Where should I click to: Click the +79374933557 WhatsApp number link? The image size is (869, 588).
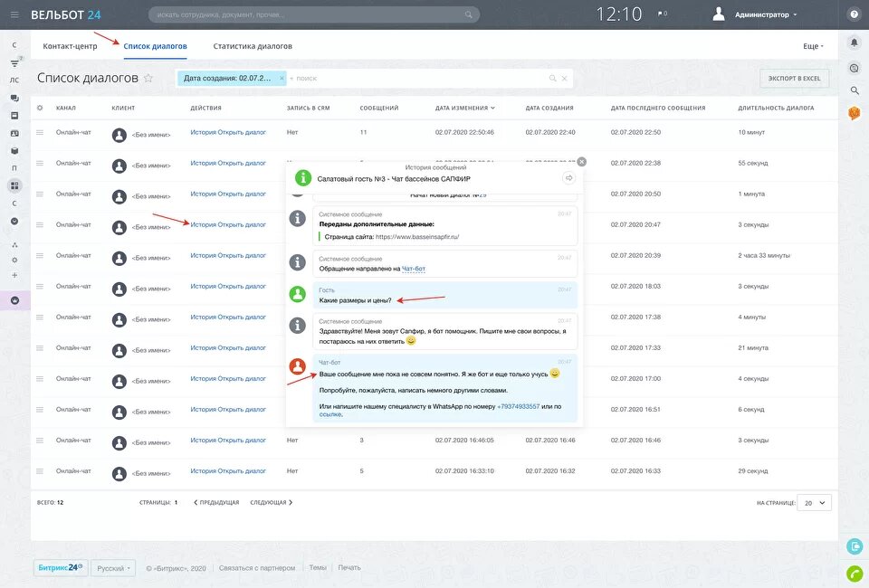pyautogui.click(x=518, y=406)
